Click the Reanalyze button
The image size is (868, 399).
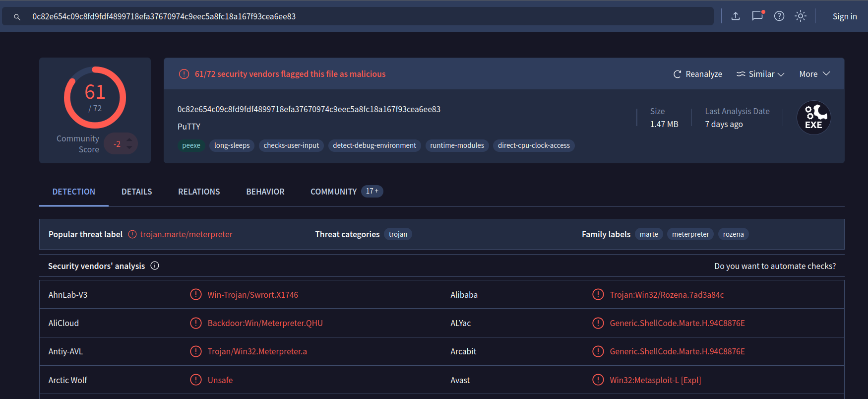pos(697,74)
